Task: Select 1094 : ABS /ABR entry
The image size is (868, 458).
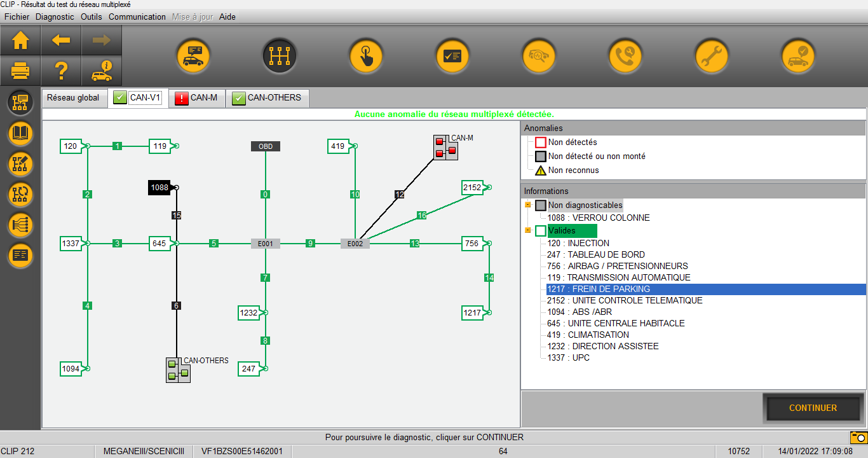Action: (580, 312)
